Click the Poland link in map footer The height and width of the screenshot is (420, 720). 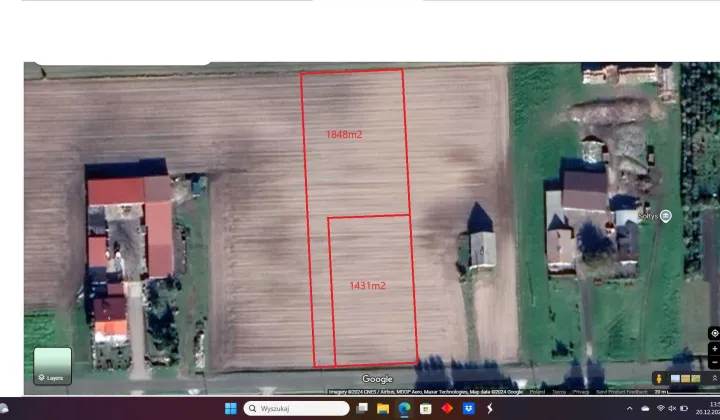(537, 392)
